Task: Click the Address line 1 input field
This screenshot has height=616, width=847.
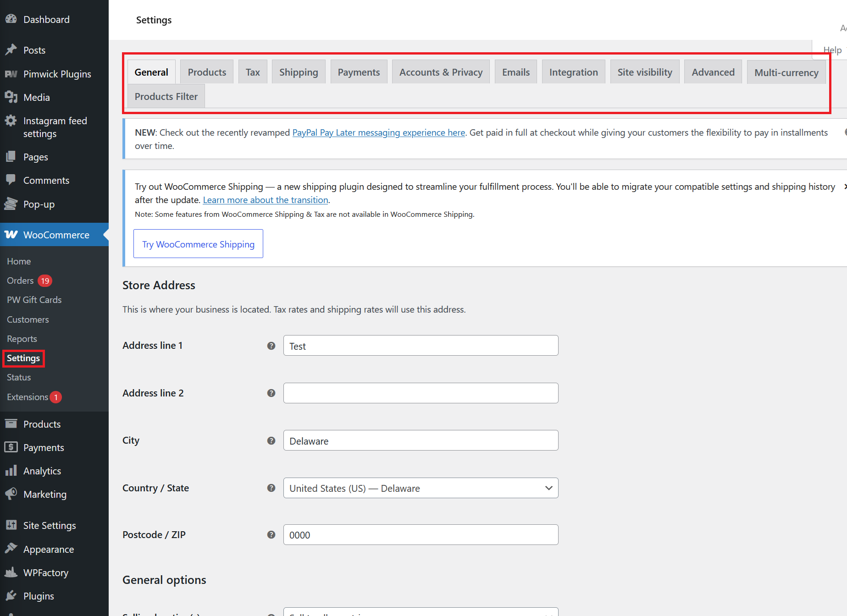Action: pyautogui.click(x=421, y=346)
